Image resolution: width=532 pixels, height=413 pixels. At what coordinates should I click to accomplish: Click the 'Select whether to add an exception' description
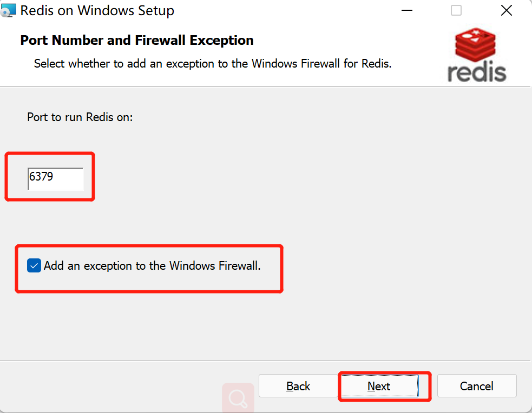click(x=213, y=64)
